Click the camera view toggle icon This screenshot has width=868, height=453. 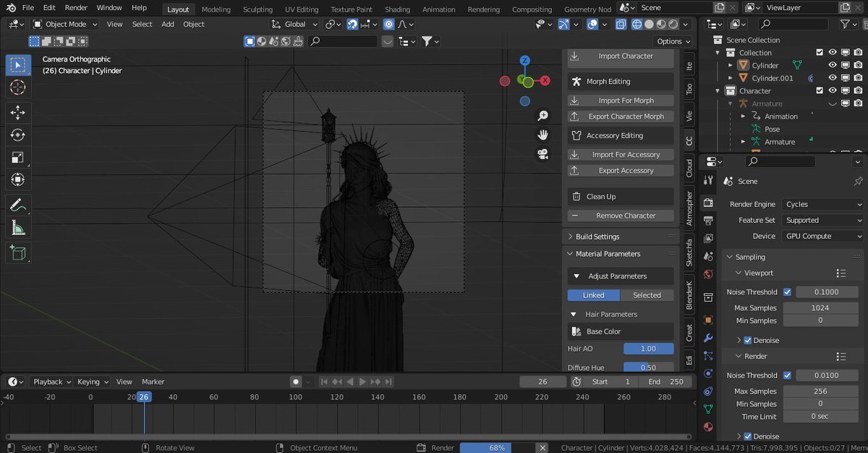pyautogui.click(x=542, y=154)
